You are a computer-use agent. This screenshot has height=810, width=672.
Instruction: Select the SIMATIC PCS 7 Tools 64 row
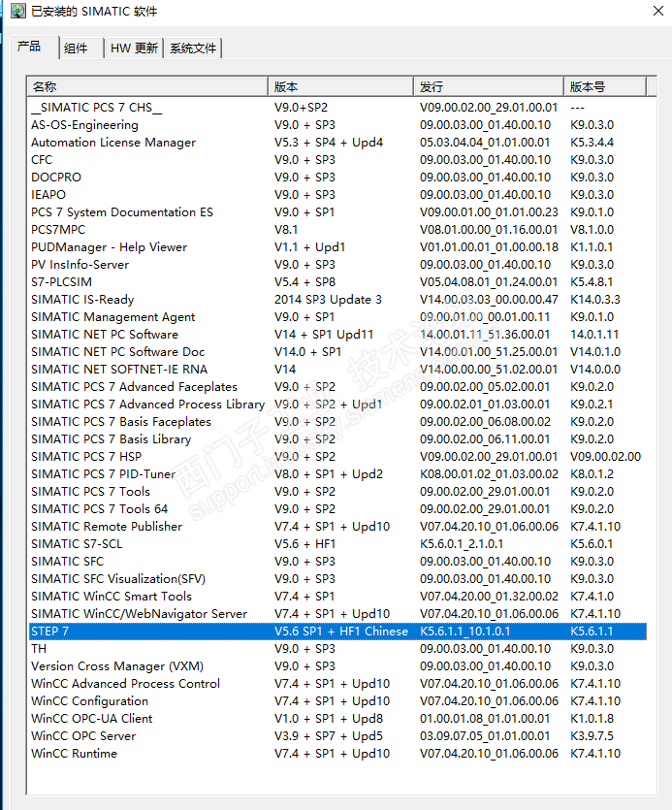coord(337,509)
